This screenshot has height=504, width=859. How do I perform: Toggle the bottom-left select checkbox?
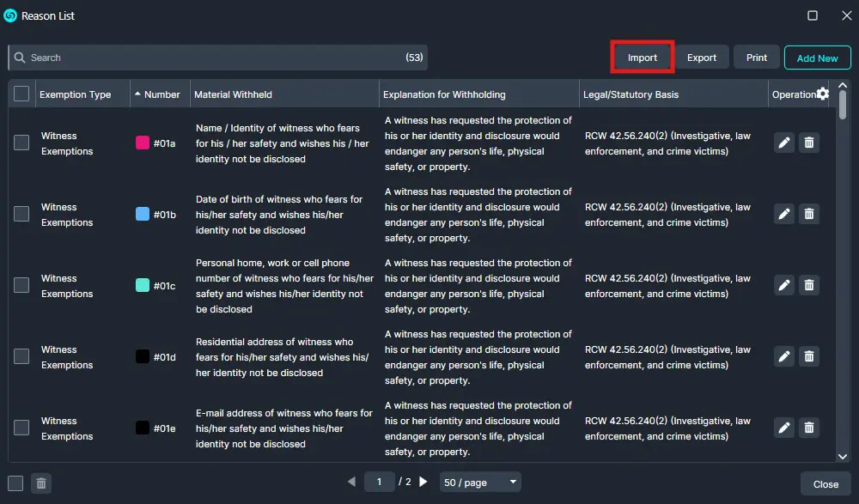[x=15, y=483]
